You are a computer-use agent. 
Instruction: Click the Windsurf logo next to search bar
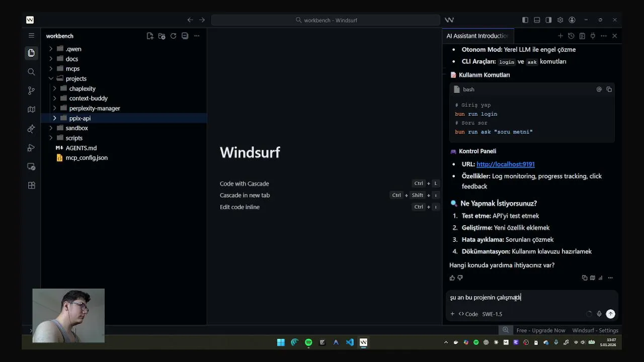click(449, 20)
